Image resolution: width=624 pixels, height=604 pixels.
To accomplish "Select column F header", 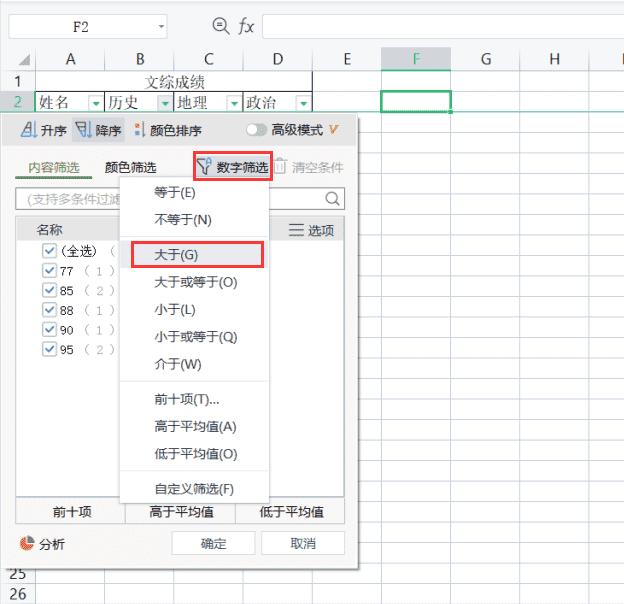I will pyautogui.click(x=416, y=59).
